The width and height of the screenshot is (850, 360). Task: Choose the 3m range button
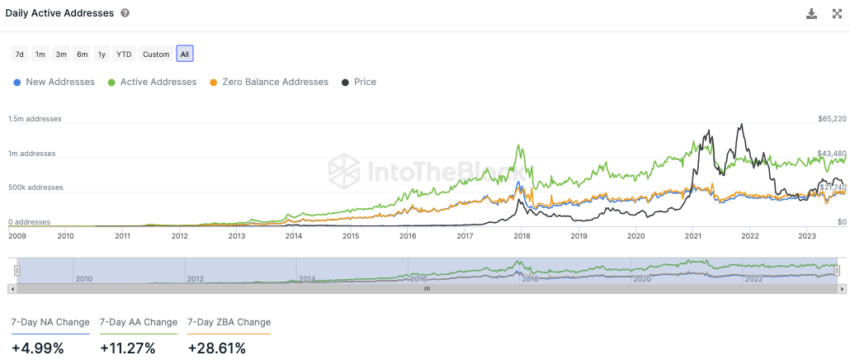[x=61, y=54]
